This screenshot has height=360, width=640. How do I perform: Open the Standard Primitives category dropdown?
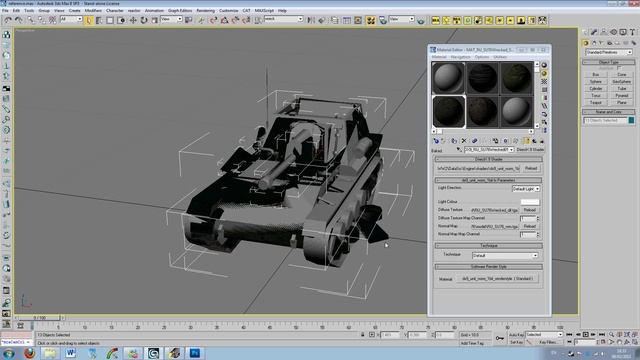pos(609,52)
